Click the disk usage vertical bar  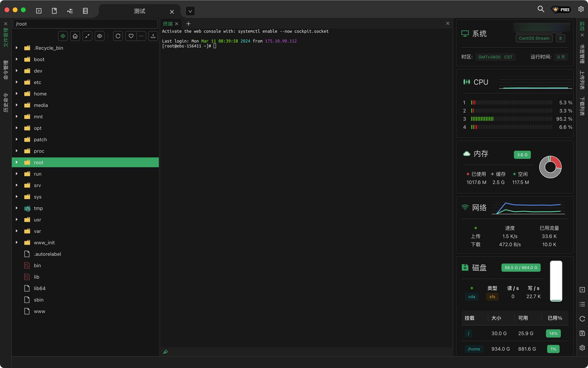tap(556, 281)
